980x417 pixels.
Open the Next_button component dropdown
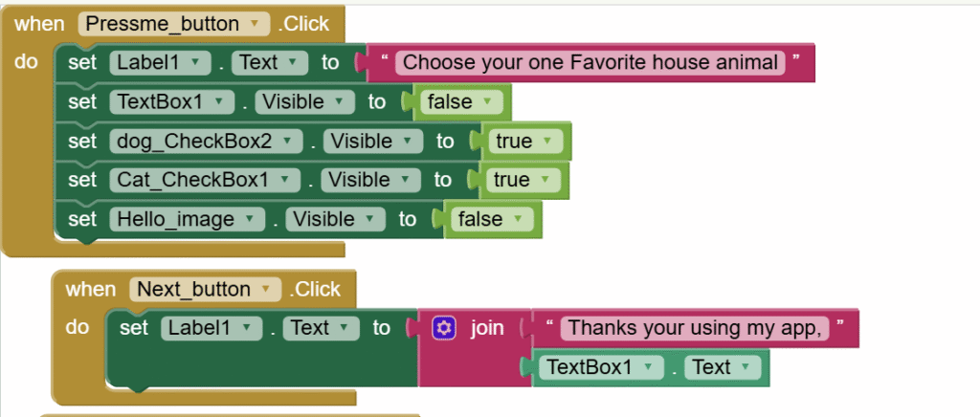[x=205, y=289]
